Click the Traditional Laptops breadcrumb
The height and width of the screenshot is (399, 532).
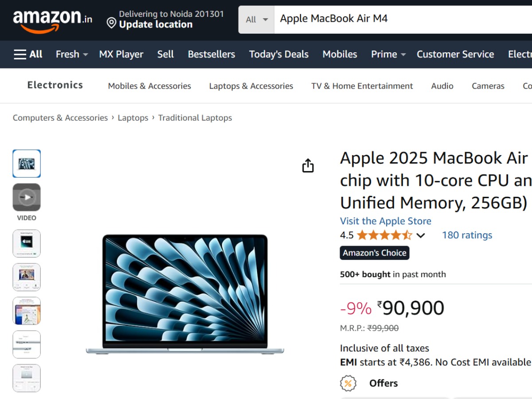click(x=195, y=118)
